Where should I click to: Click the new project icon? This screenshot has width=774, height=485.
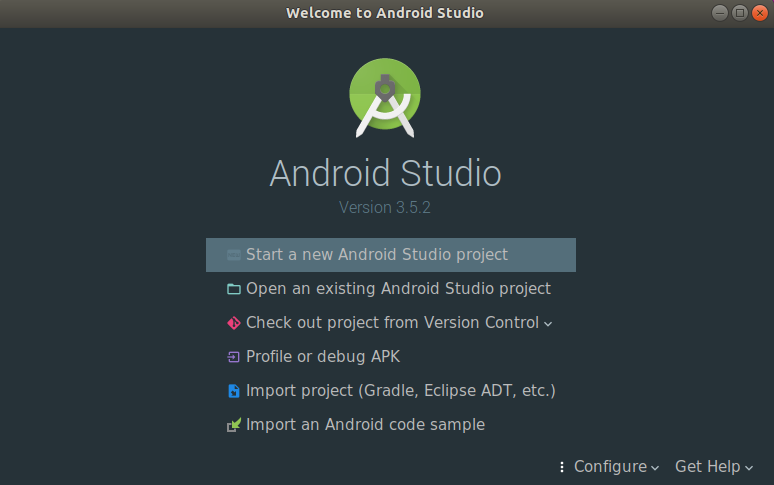coord(233,255)
